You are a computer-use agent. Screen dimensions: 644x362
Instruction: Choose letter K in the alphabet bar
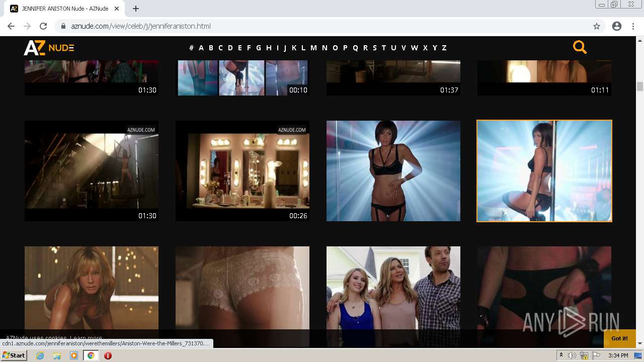294,48
